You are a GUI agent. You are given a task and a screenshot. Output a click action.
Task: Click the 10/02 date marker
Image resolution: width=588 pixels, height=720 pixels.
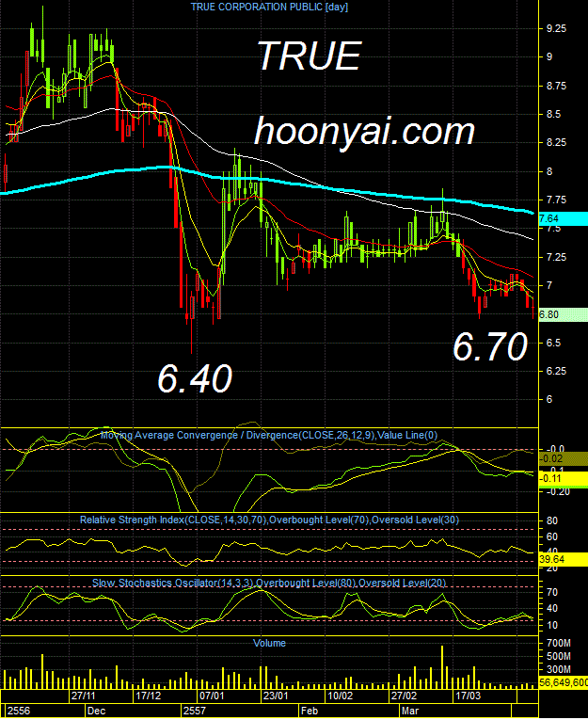point(341,696)
